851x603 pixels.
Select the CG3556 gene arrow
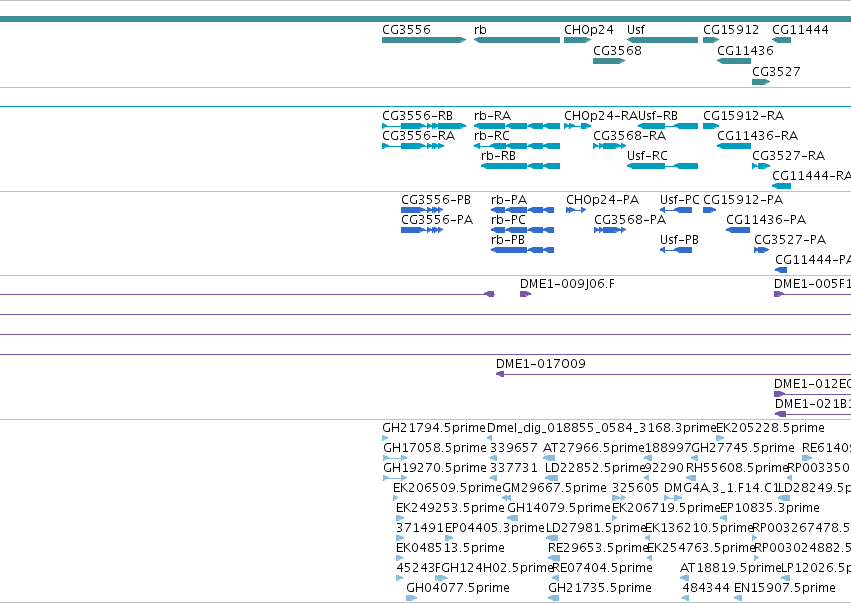(x=424, y=40)
